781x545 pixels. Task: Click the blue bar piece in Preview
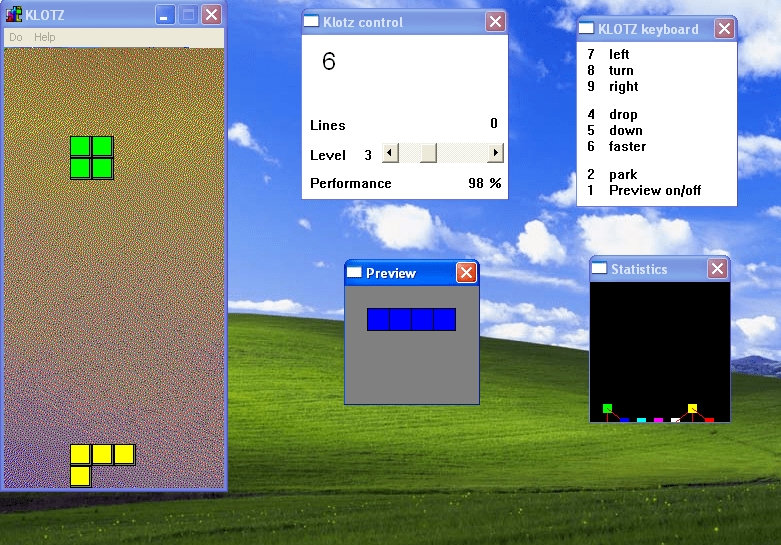point(411,319)
